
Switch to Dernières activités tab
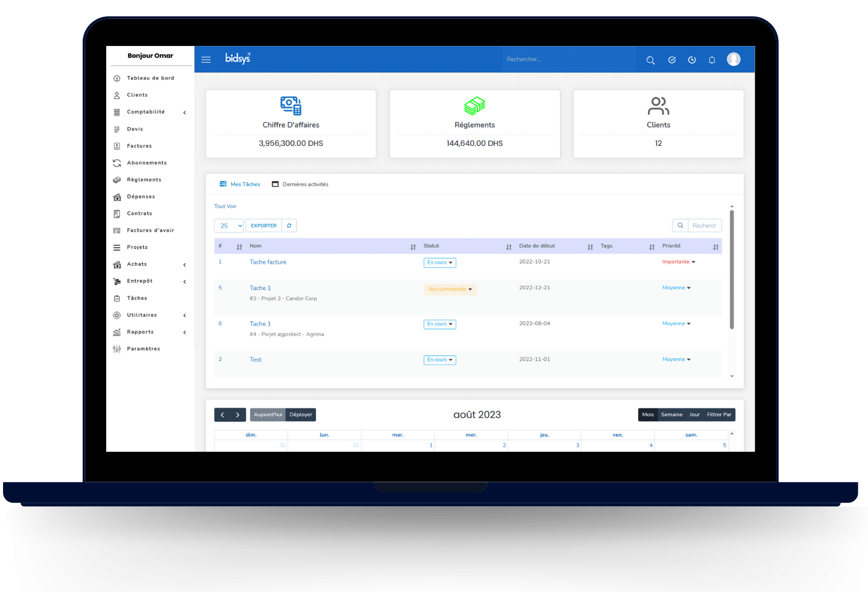(x=300, y=184)
